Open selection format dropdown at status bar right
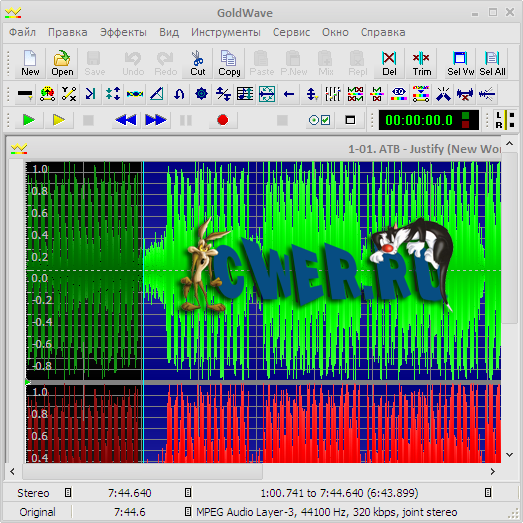 coord(488,493)
